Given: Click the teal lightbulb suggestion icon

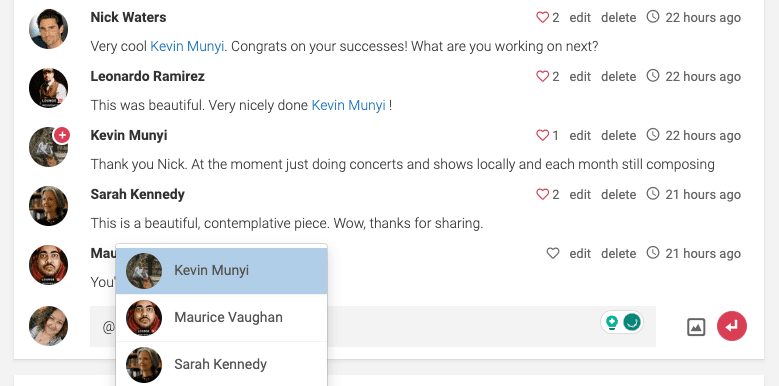Looking at the screenshot, I should tap(612, 322).
